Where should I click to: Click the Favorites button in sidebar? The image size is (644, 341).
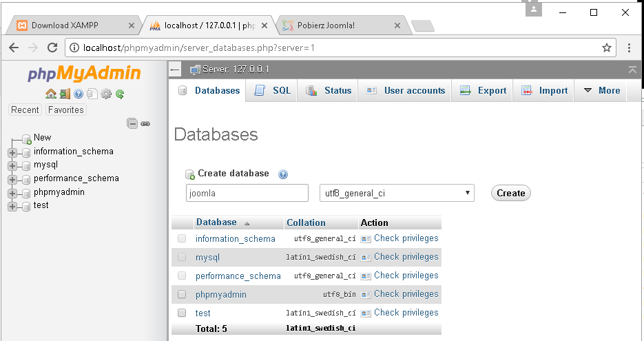(65, 110)
